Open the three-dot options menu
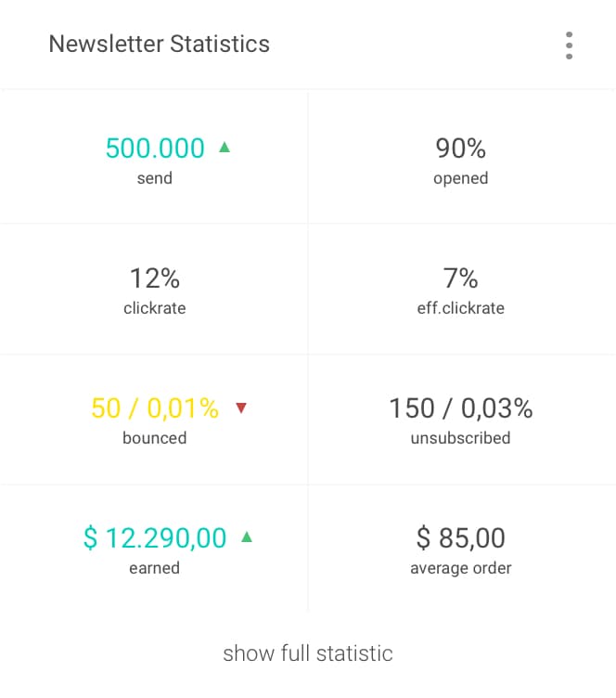616x698 pixels. (569, 45)
